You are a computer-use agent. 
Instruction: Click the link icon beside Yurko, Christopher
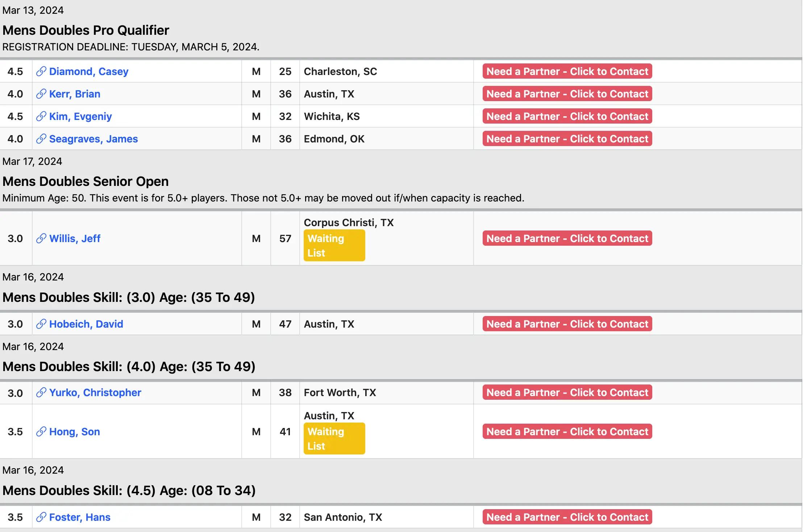pos(41,392)
